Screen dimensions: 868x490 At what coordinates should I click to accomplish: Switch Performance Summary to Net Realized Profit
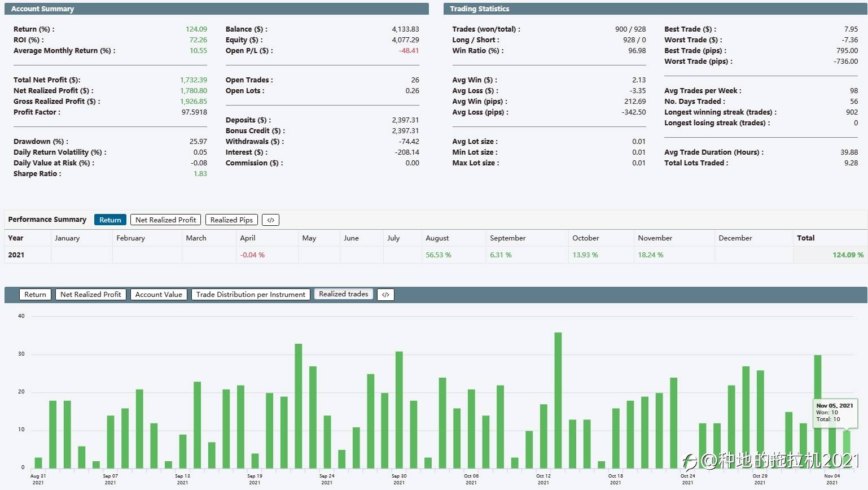point(165,220)
